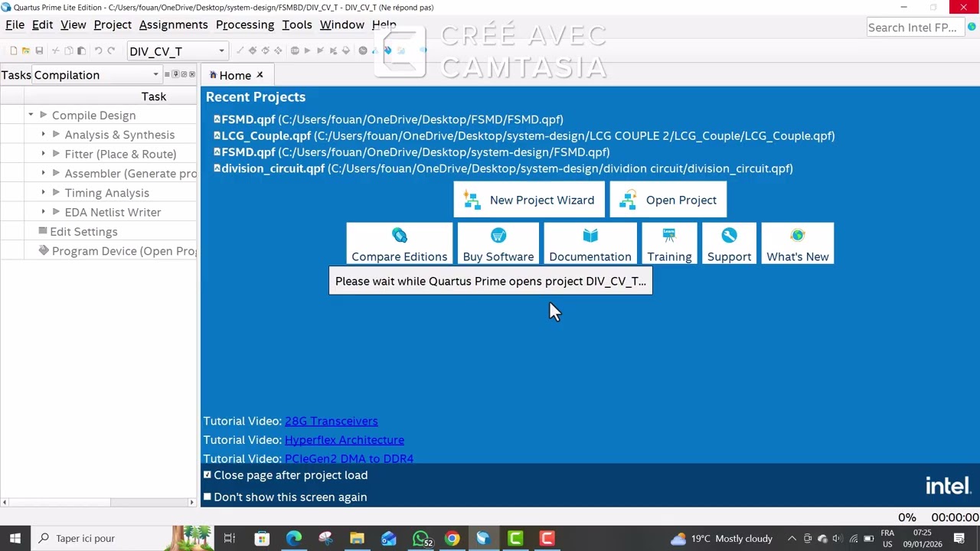Run Analysis & Synthesis with its play icon
The width and height of the screenshot is (980, 551).
pos(56,135)
